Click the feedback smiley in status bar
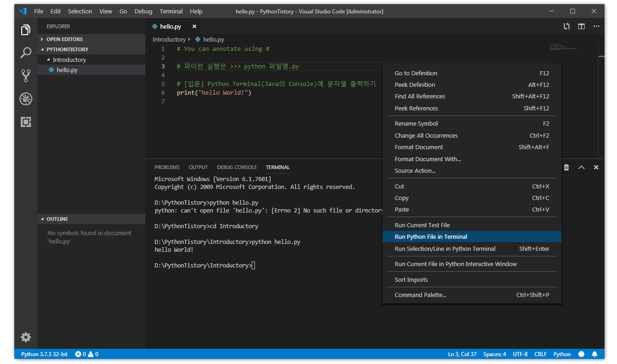617x364 pixels. click(581, 354)
